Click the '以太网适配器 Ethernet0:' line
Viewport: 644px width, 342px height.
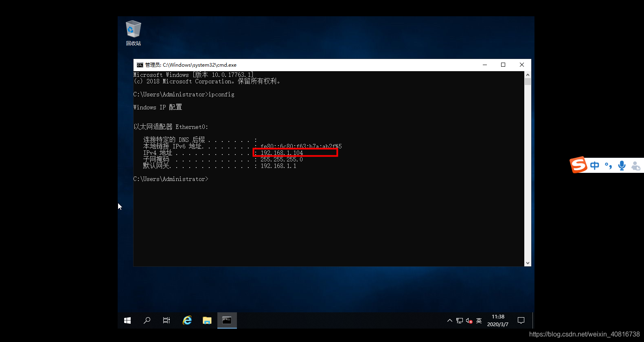[x=171, y=127]
